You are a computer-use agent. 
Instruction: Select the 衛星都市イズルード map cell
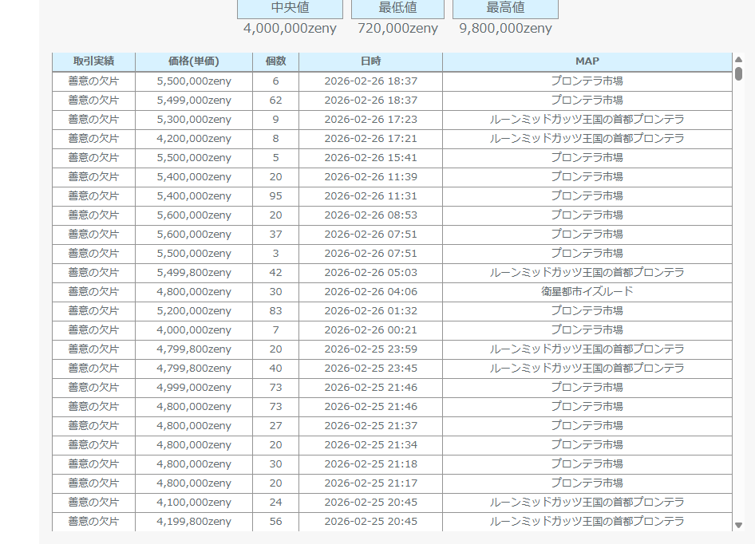[x=587, y=291]
